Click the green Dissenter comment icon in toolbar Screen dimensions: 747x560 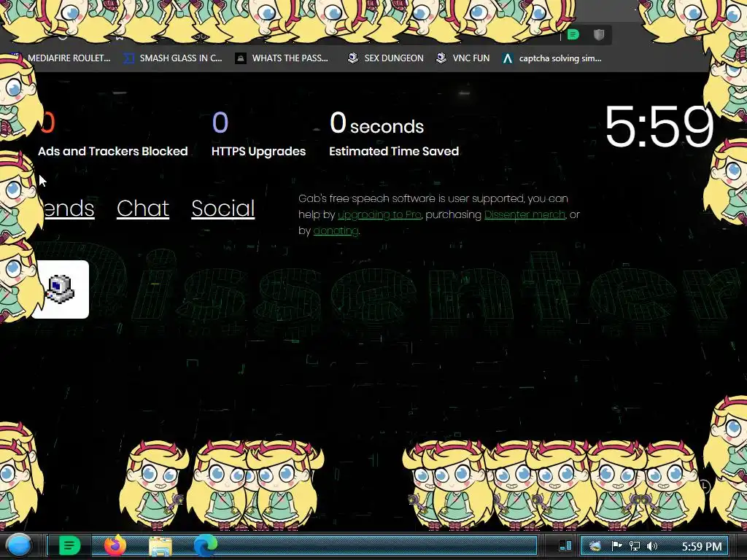573,34
